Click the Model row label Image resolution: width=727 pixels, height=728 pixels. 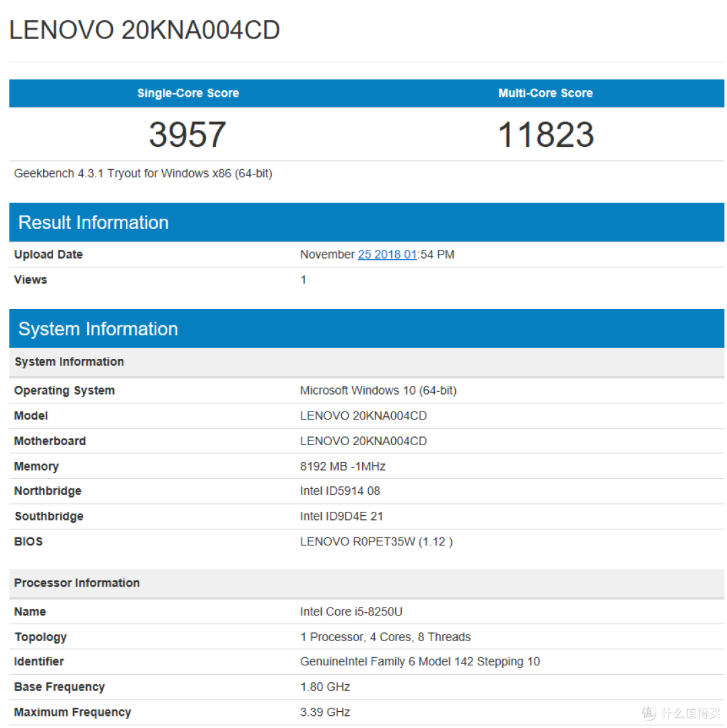point(31,416)
